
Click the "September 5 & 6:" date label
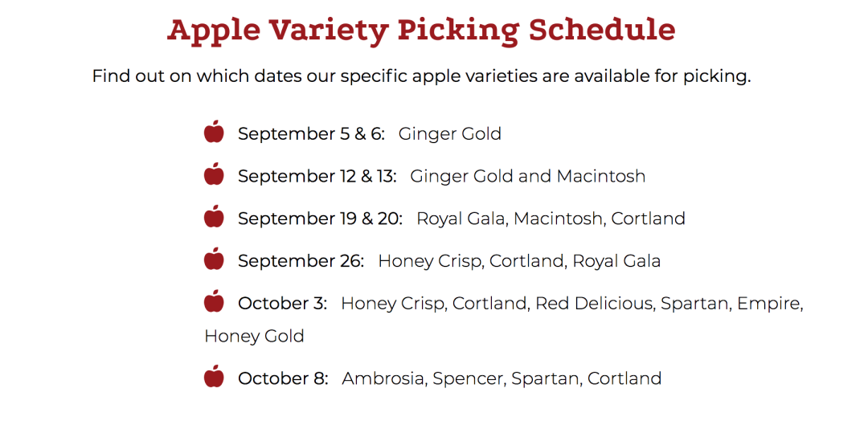(x=311, y=133)
